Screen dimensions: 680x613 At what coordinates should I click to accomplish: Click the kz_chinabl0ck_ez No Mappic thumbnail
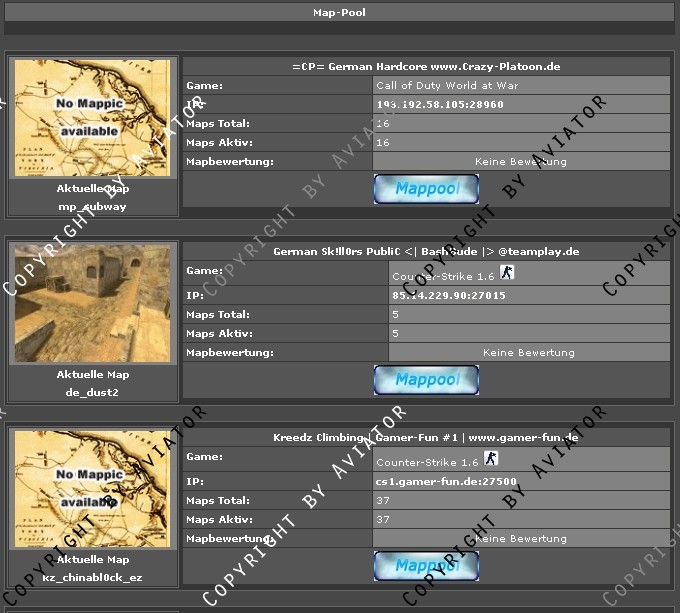92,489
